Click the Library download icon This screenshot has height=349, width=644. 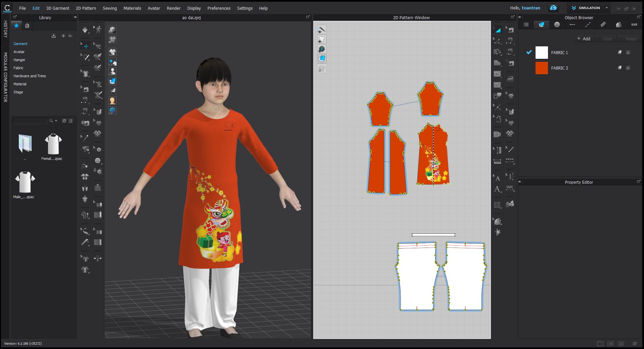pyautogui.click(x=54, y=36)
